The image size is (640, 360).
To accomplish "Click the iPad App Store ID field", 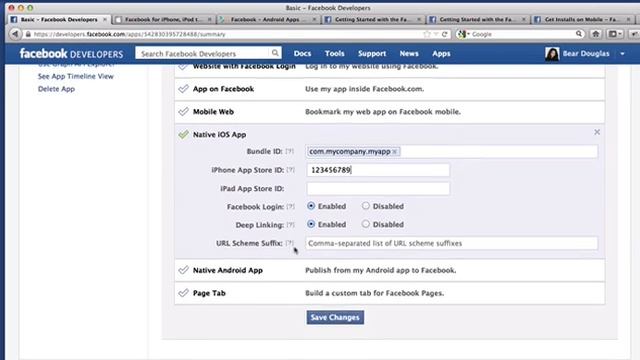I will click(378, 189).
